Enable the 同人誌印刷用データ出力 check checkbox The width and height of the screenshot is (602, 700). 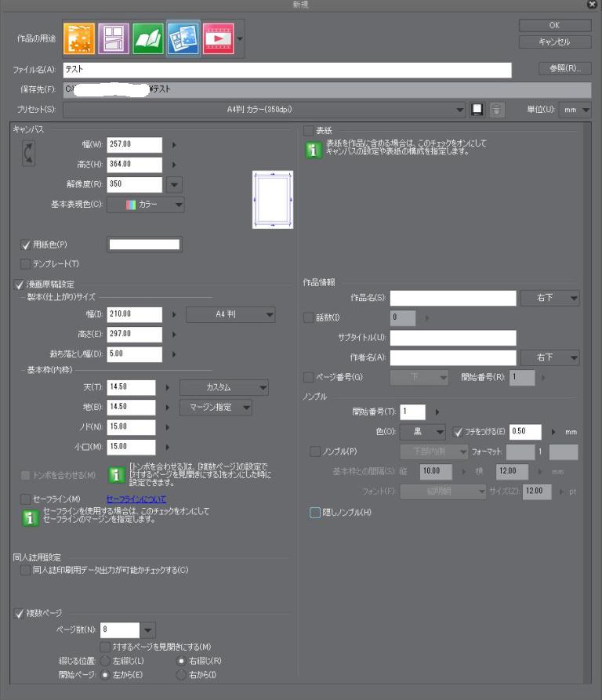pos(25,570)
